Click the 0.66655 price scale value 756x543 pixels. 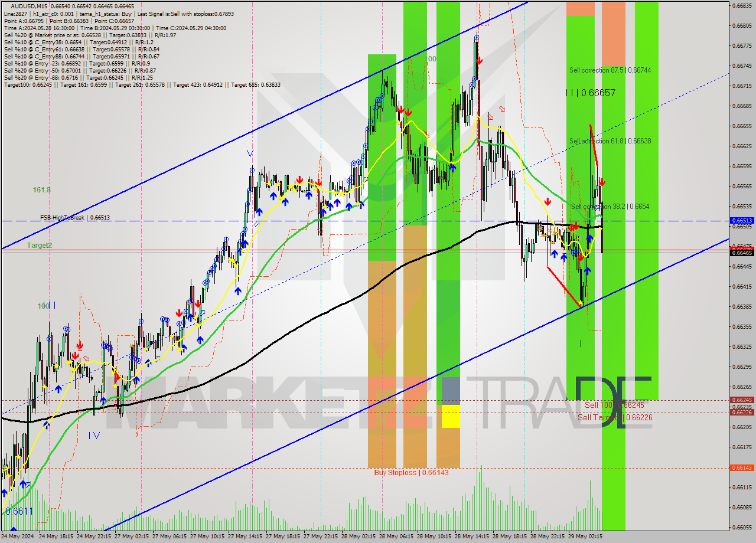[742, 126]
